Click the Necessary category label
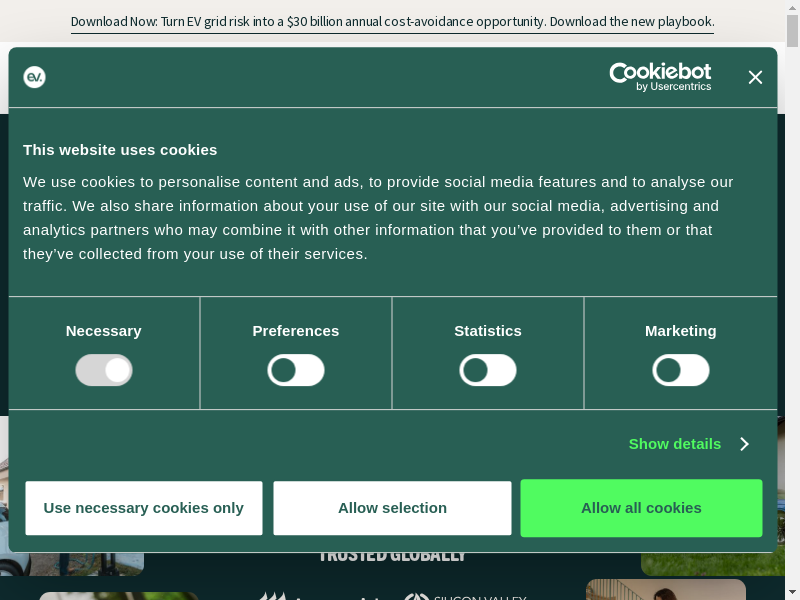This screenshot has width=800, height=600. (x=104, y=331)
